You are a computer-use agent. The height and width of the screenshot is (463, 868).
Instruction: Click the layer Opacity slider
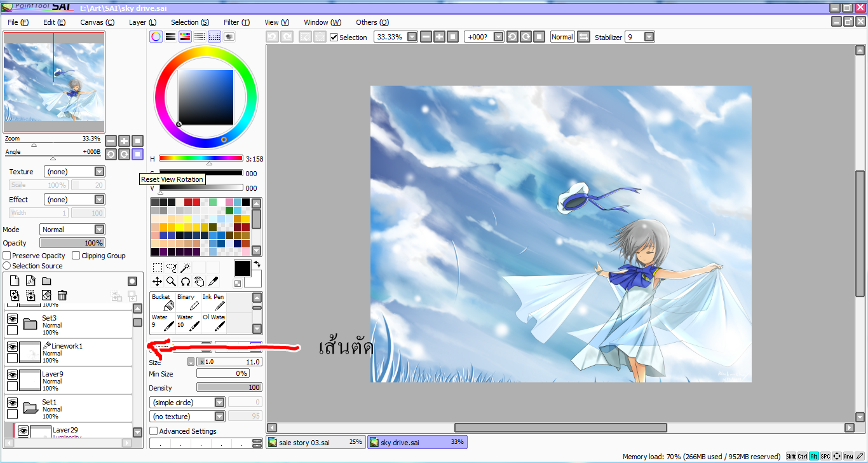(x=72, y=243)
